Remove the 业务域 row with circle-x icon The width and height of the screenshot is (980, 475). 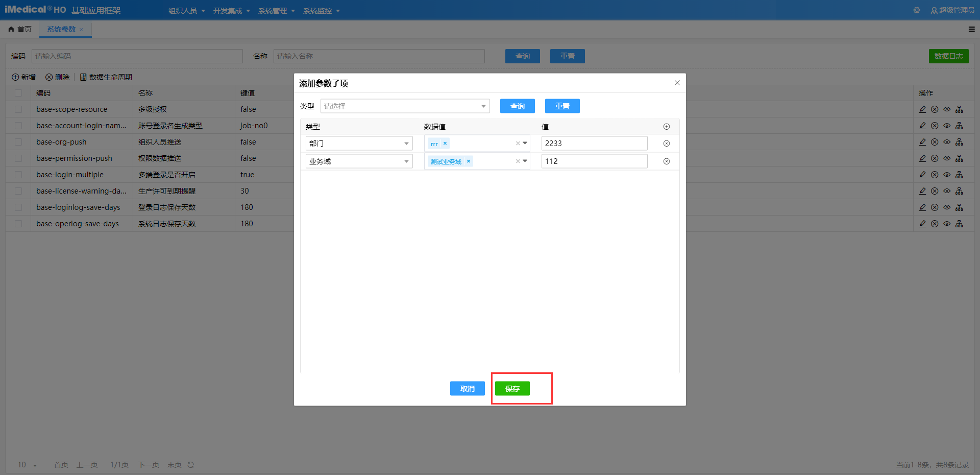point(666,161)
